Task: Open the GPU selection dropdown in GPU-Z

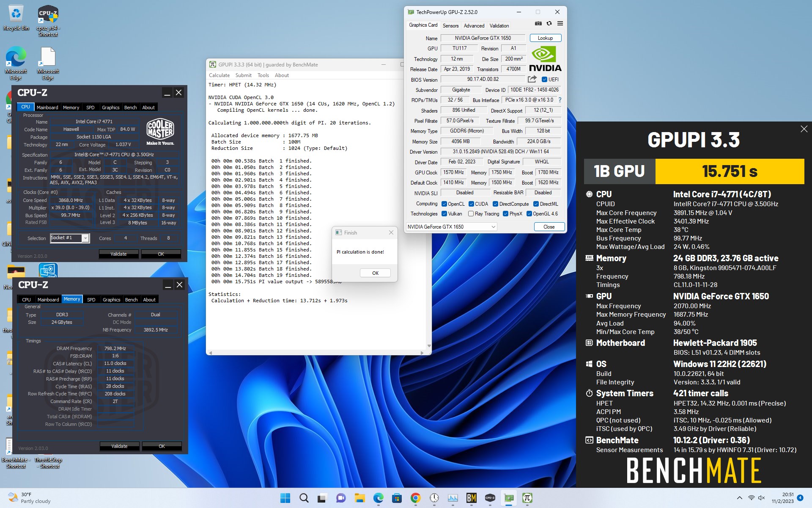Action: (x=451, y=227)
